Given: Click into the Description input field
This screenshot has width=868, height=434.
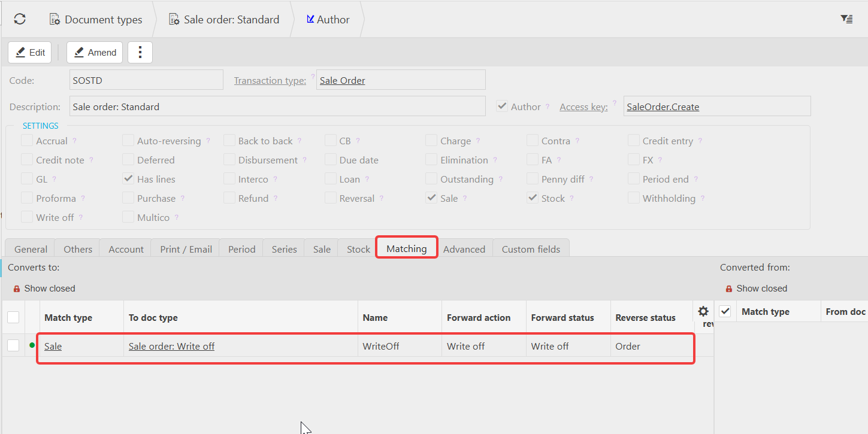Looking at the screenshot, I should coord(277,107).
